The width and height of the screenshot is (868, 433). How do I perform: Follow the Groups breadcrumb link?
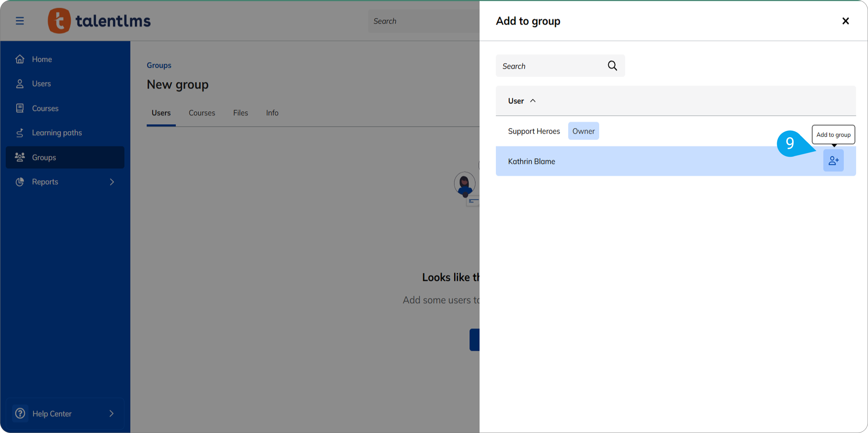pos(159,65)
